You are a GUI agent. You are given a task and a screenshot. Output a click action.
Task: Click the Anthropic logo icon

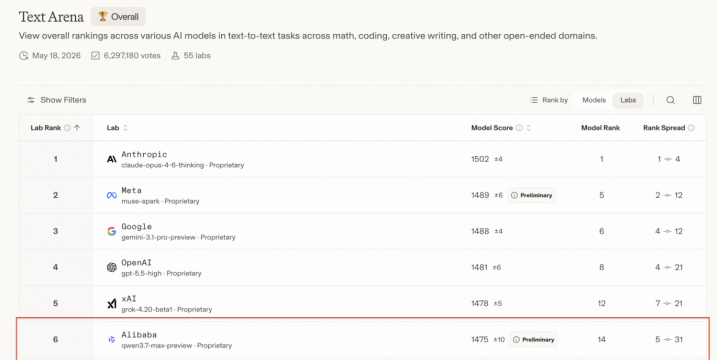click(112, 159)
